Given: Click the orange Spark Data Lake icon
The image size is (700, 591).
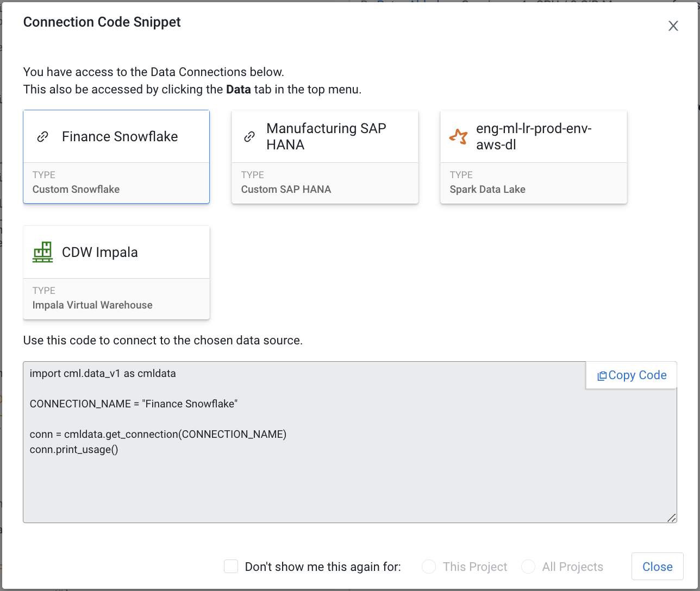Looking at the screenshot, I should coord(459,136).
